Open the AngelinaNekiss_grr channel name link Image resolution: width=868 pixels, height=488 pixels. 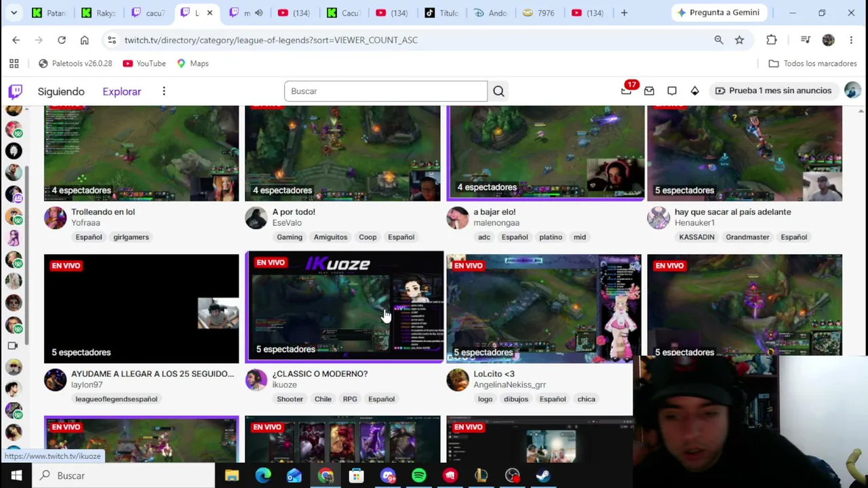coord(509,384)
